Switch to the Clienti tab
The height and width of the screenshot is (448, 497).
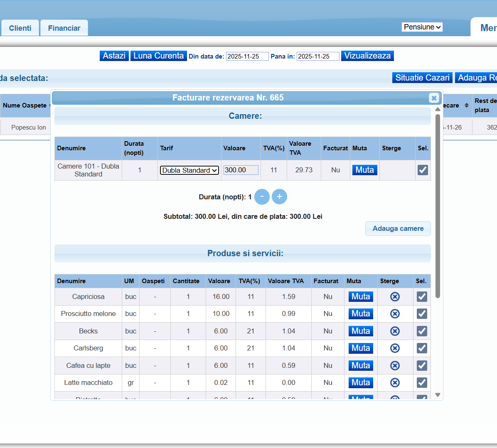point(20,28)
